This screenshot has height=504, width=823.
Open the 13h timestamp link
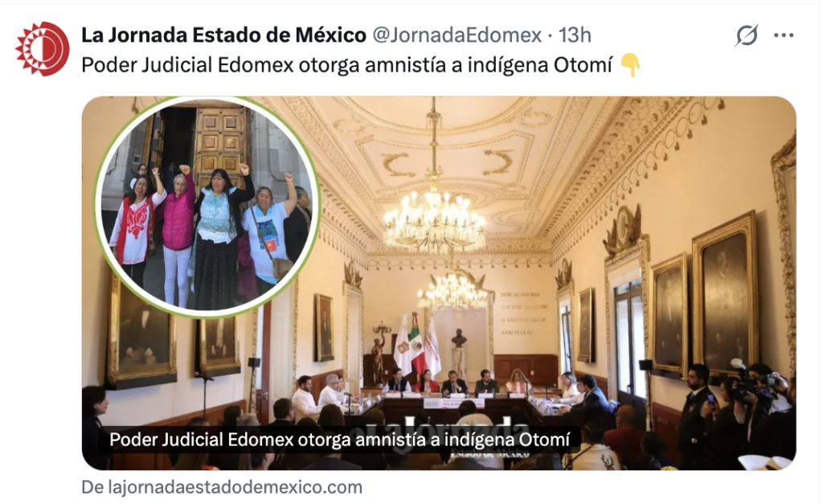(575, 35)
